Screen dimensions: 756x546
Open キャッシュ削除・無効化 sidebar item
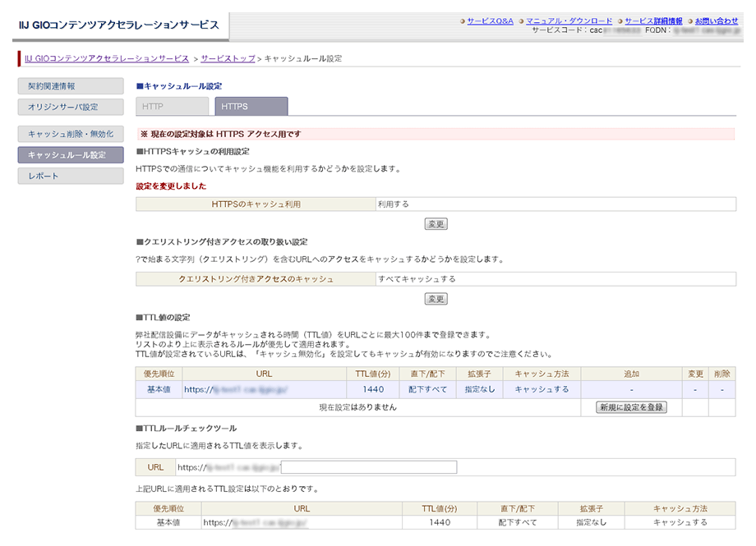point(70,134)
